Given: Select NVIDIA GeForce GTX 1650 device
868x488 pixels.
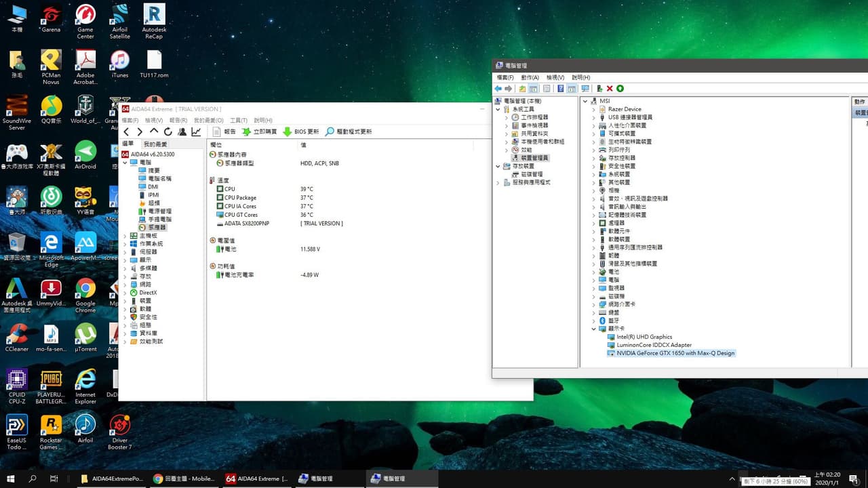Looking at the screenshot, I should pos(675,353).
